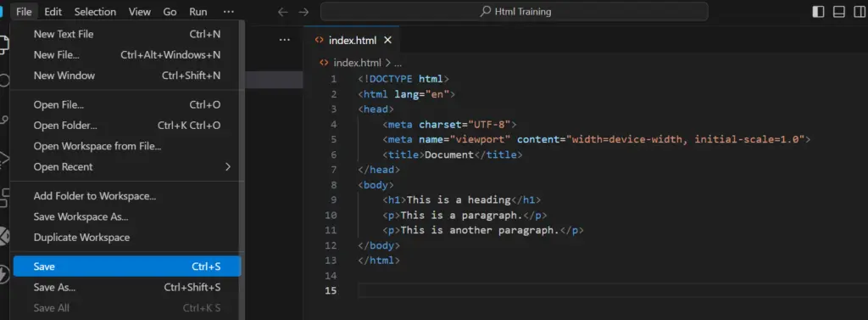
Task: Select Save As... in the File menu
Action: [x=127, y=287]
